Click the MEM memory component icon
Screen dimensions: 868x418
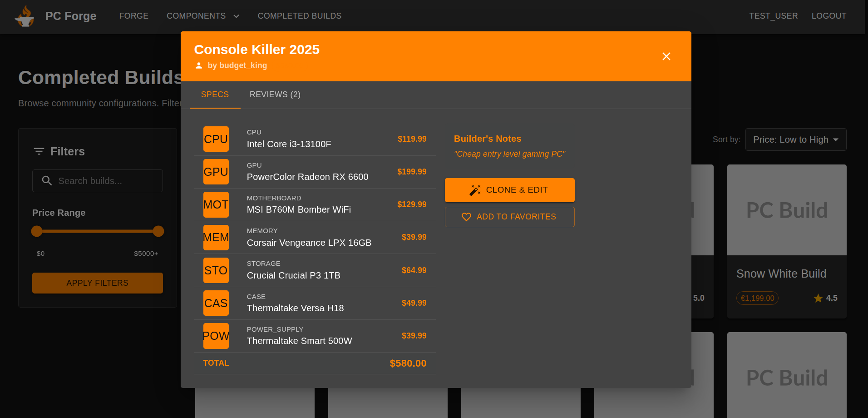click(x=216, y=237)
